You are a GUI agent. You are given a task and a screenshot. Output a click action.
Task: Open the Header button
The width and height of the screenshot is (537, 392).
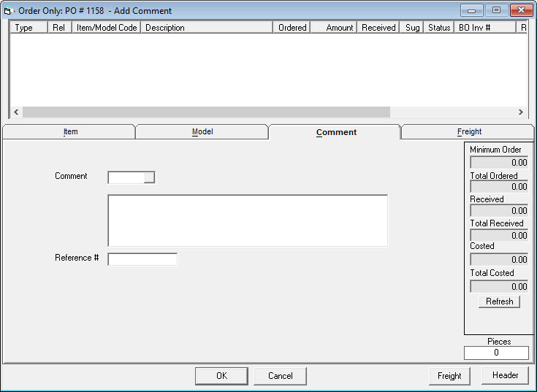[505, 375]
